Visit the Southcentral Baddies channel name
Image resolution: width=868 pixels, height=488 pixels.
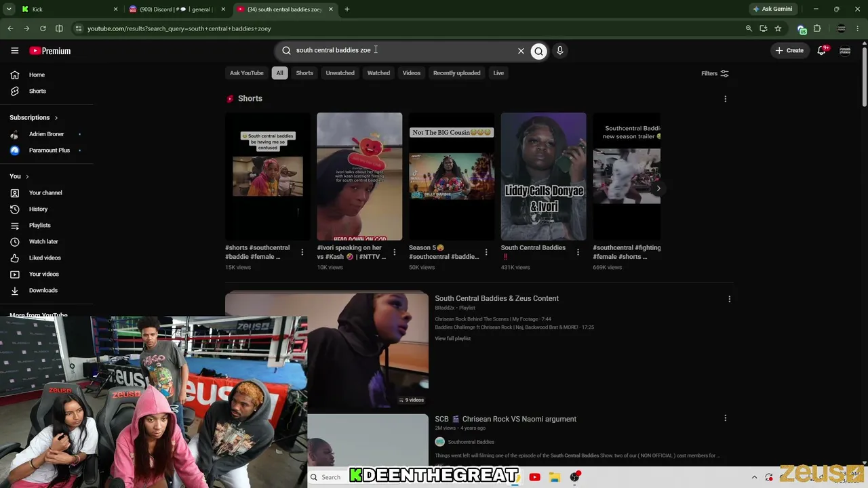(471, 442)
